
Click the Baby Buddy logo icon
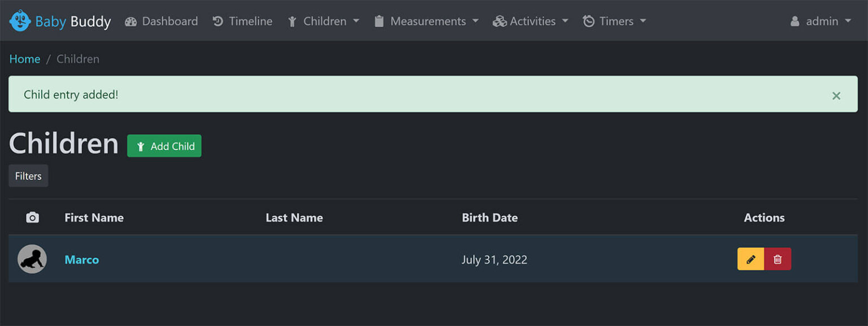click(20, 20)
